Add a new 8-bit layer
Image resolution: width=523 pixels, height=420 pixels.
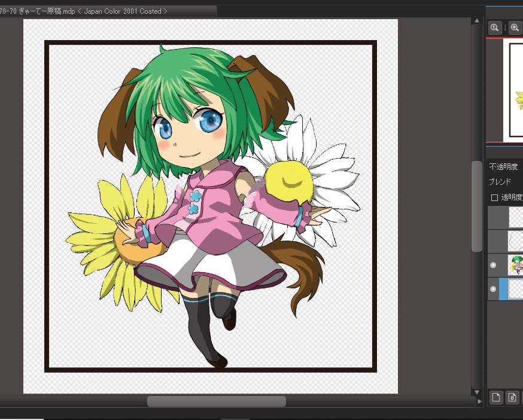(512, 397)
